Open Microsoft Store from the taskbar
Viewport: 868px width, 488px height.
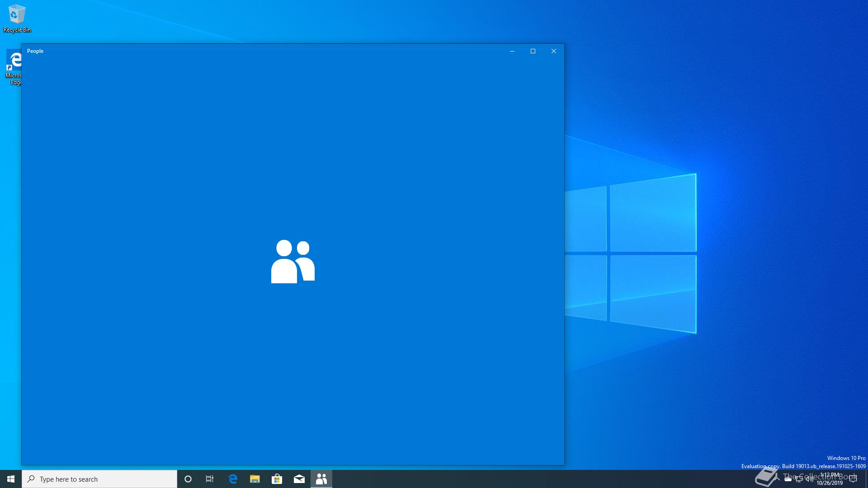[x=277, y=479]
